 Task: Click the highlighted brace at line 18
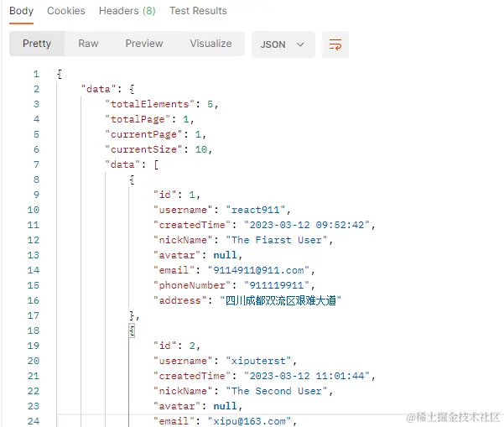click(x=132, y=331)
